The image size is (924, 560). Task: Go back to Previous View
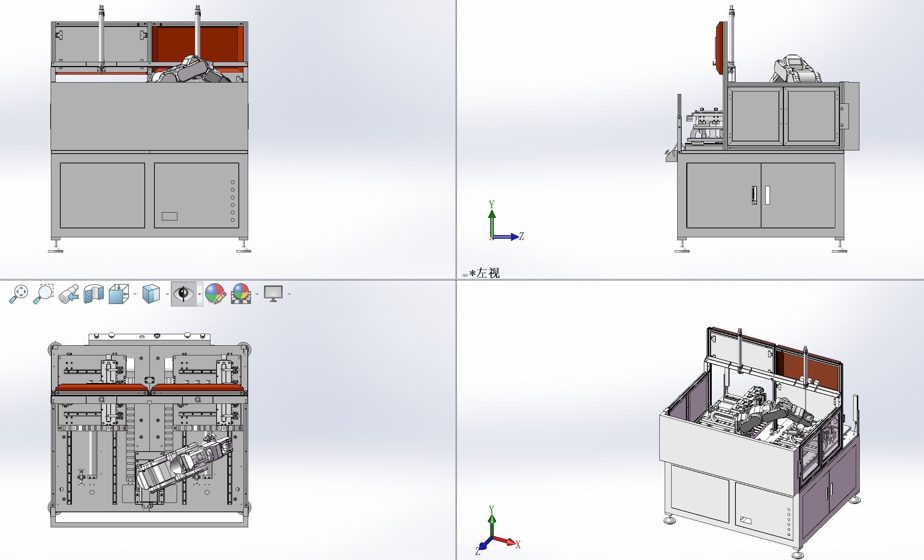click(69, 294)
